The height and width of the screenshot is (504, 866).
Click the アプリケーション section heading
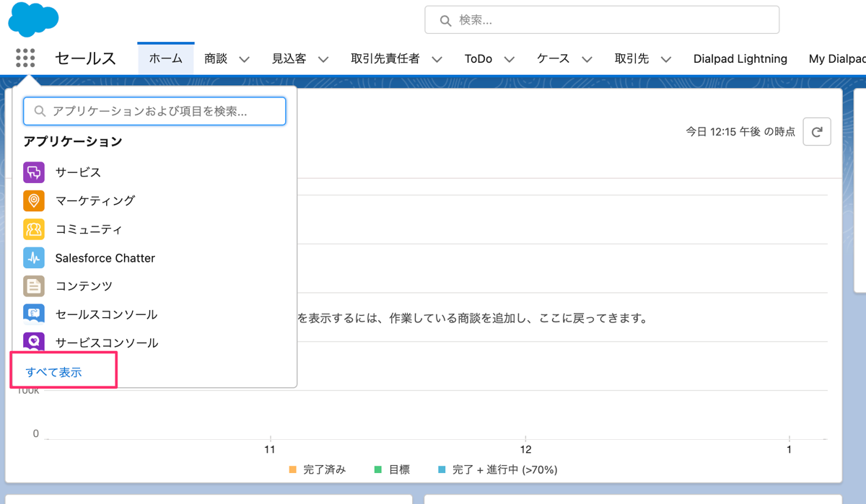click(x=73, y=141)
